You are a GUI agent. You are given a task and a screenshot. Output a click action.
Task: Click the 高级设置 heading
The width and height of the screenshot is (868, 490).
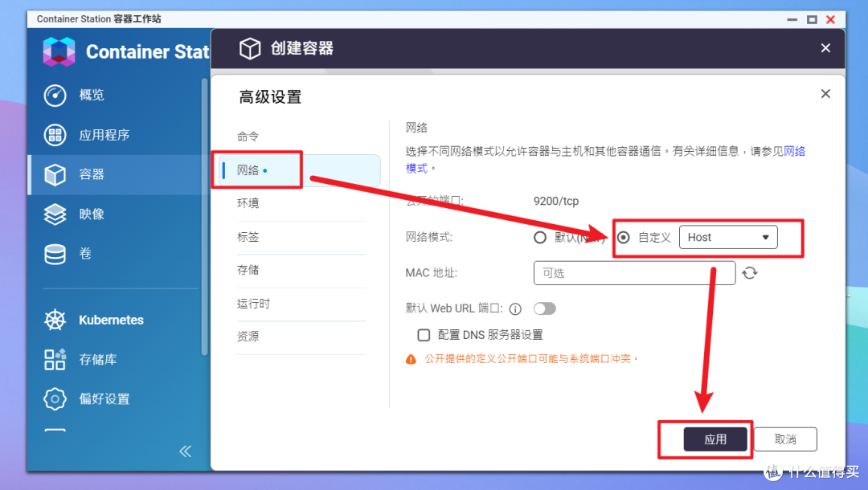tap(270, 97)
